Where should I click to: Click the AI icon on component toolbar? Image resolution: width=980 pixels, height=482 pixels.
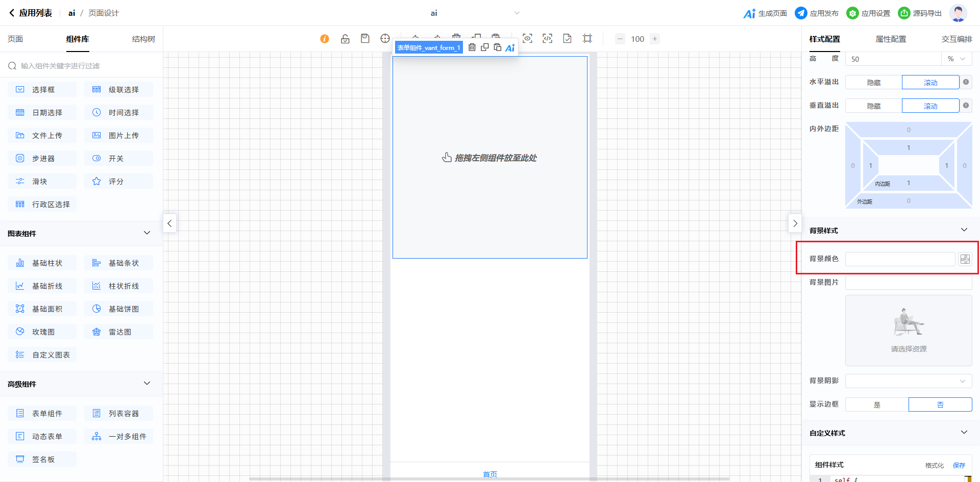(510, 48)
